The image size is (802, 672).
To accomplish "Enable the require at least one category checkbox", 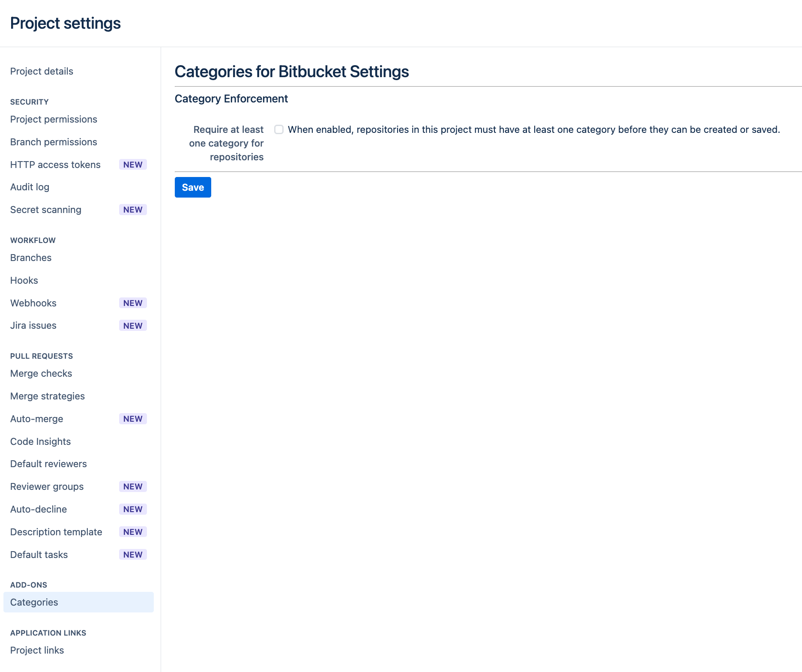I will click(279, 129).
